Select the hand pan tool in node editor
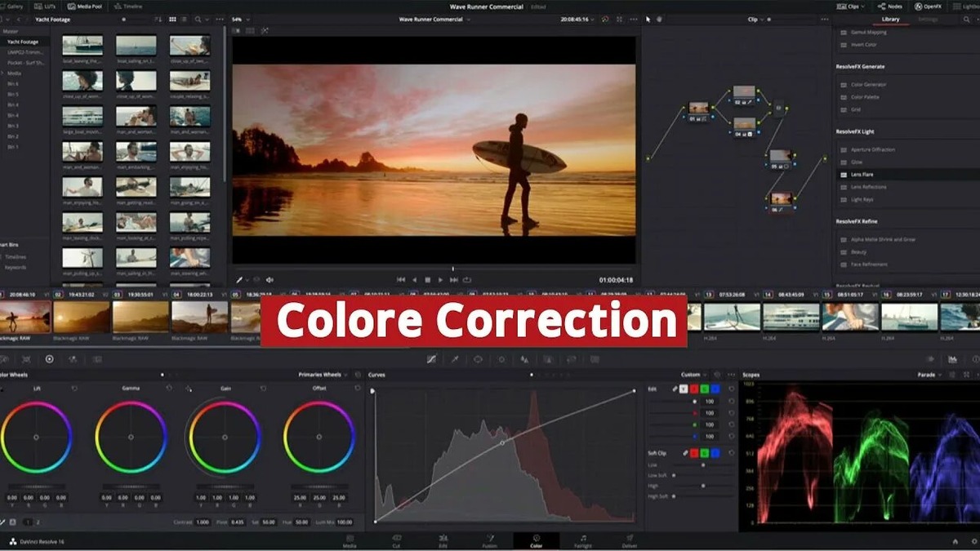This screenshot has height=551, width=980. coord(659,19)
